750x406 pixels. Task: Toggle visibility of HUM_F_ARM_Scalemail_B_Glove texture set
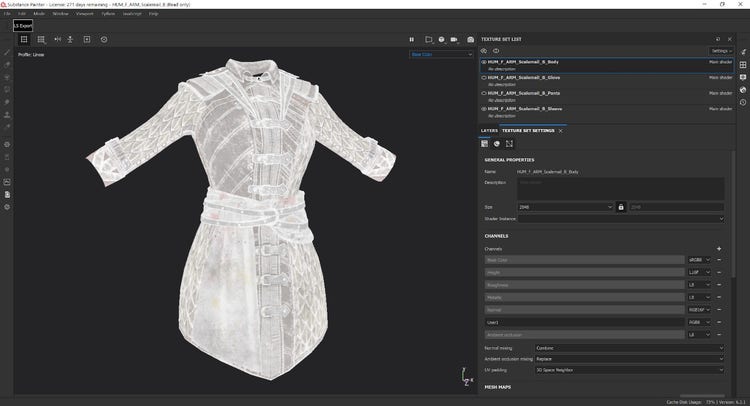tap(484, 77)
